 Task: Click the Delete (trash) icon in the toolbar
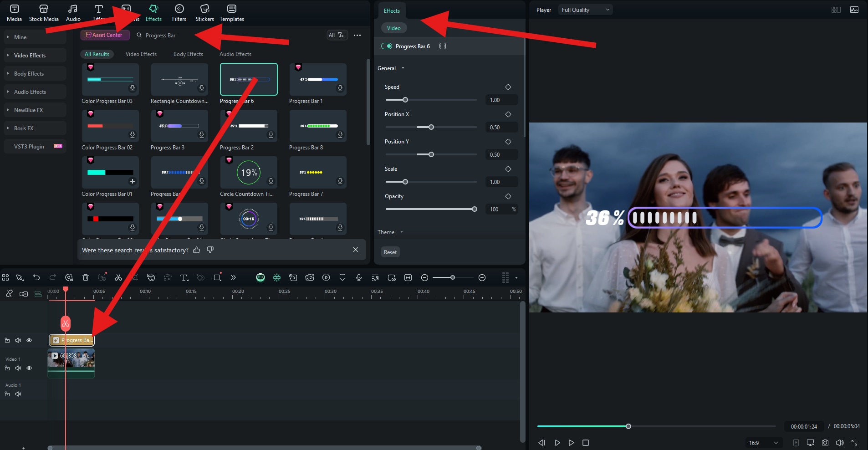coord(86,277)
